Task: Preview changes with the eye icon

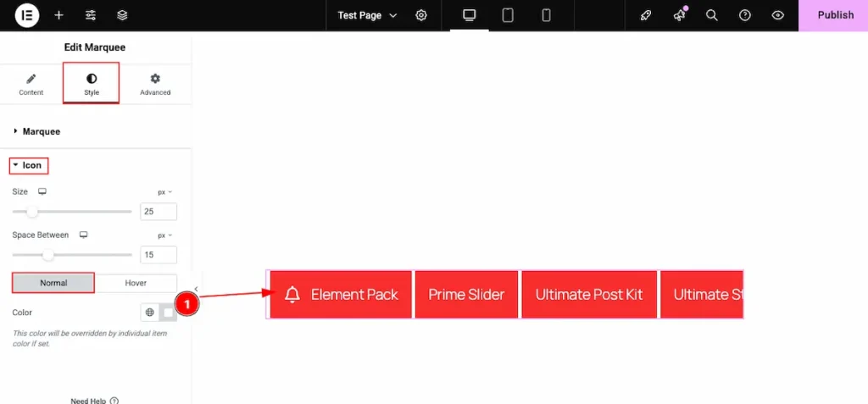Action: click(778, 15)
